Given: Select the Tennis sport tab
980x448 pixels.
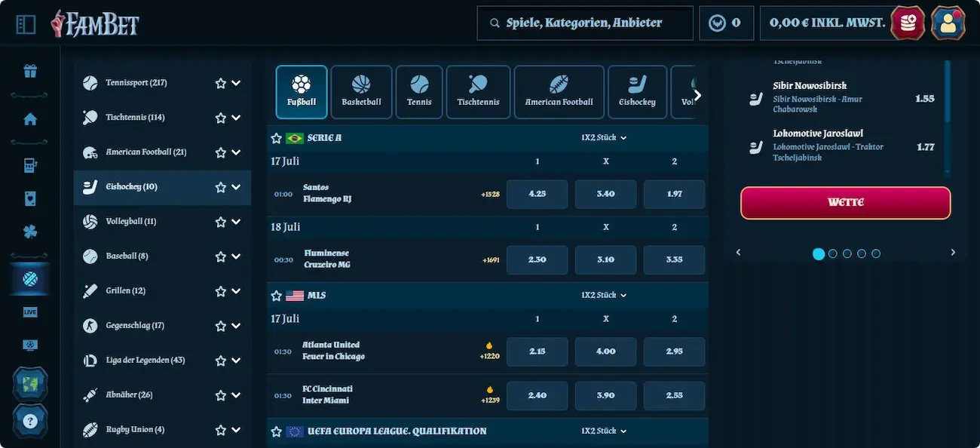Looking at the screenshot, I should point(419,92).
